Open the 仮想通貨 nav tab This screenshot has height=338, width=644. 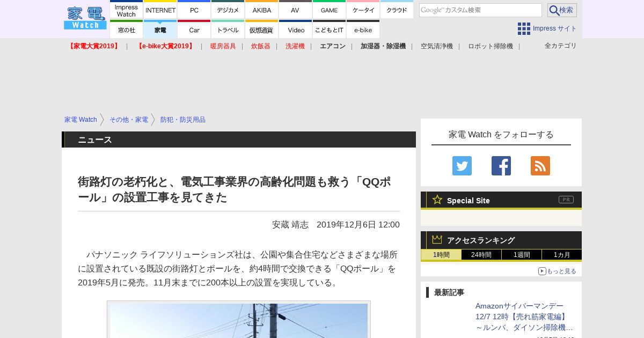[x=262, y=30]
